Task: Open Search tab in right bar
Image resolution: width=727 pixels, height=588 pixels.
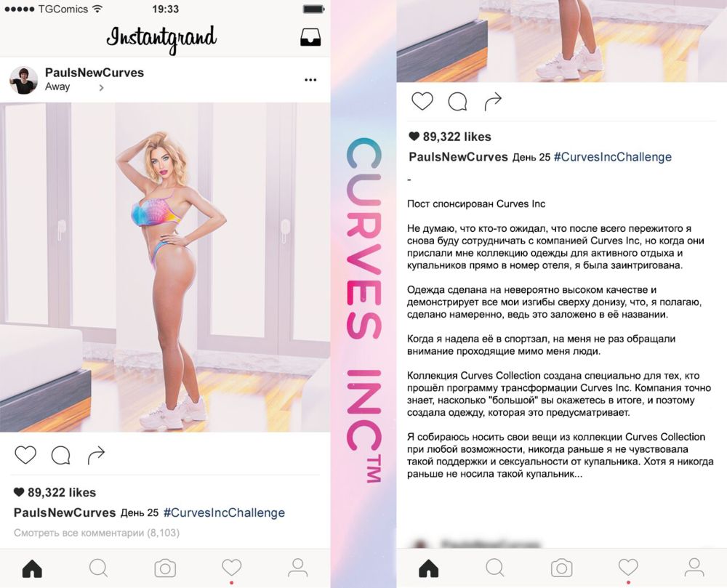Action: (495, 568)
